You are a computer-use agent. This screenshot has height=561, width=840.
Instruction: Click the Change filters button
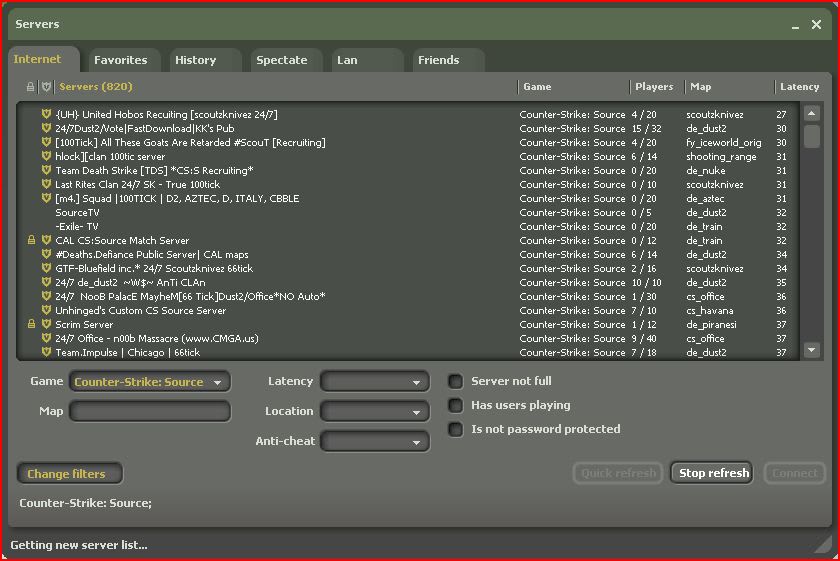[x=70, y=474]
